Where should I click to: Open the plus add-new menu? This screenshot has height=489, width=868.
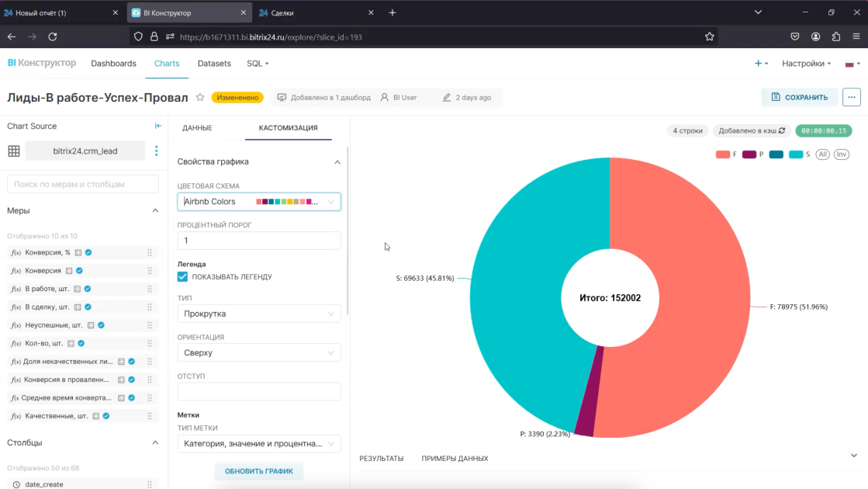pyautogui.click(x=761, y=64)
